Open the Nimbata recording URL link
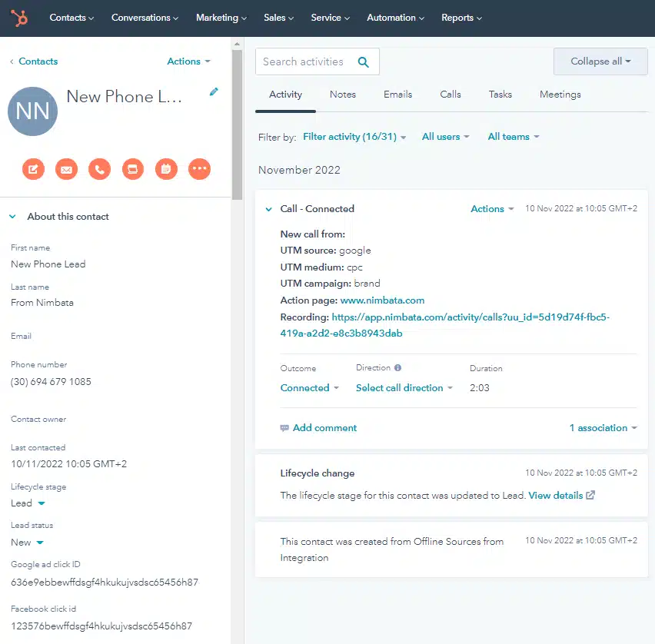The width and height of the screenshot is (655, 644). click(x=445, y=325)
